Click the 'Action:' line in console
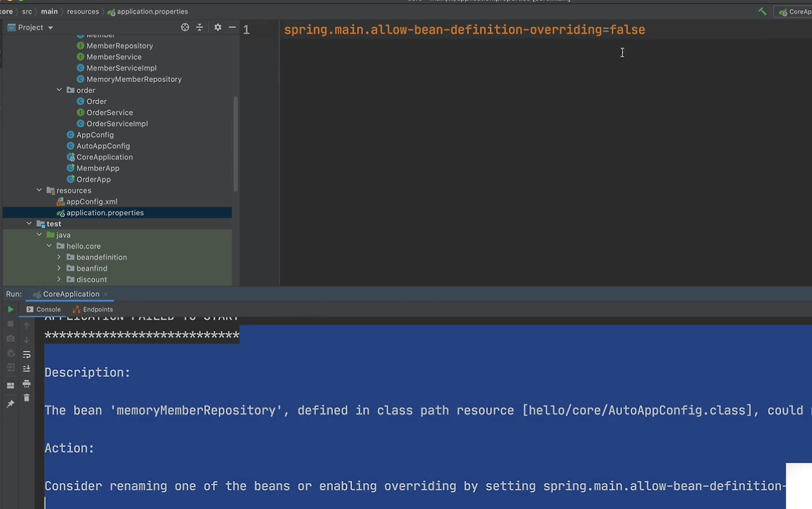The height and width of the screenshot is (509, 812). click(x=69, y=448)
